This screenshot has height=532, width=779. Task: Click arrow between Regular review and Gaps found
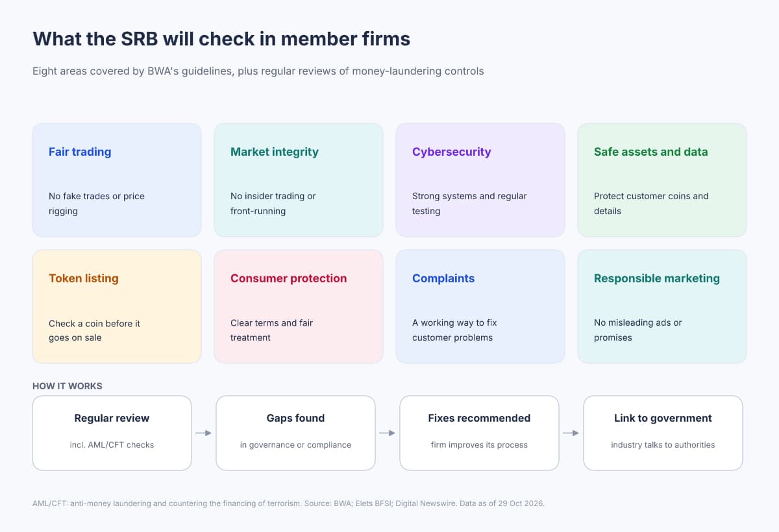[x=204, y=433]
